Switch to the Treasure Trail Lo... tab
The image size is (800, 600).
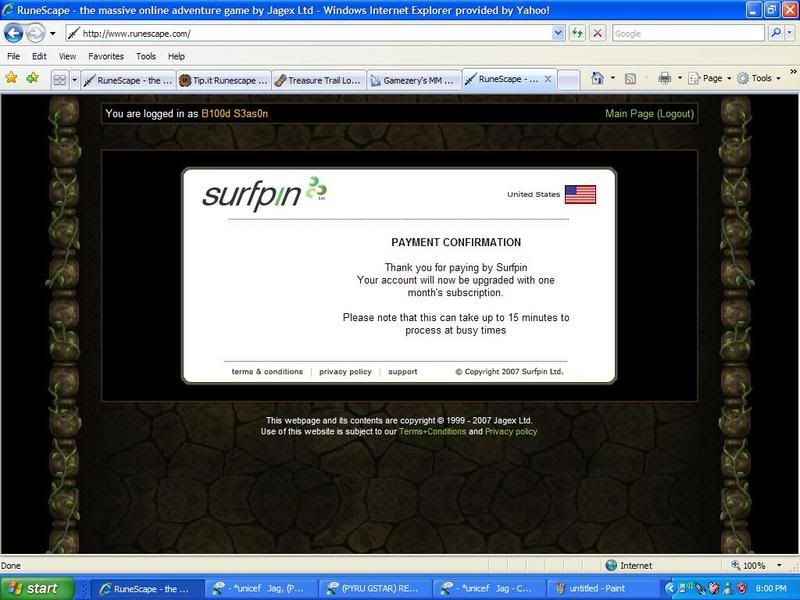[x=318, y=80]
